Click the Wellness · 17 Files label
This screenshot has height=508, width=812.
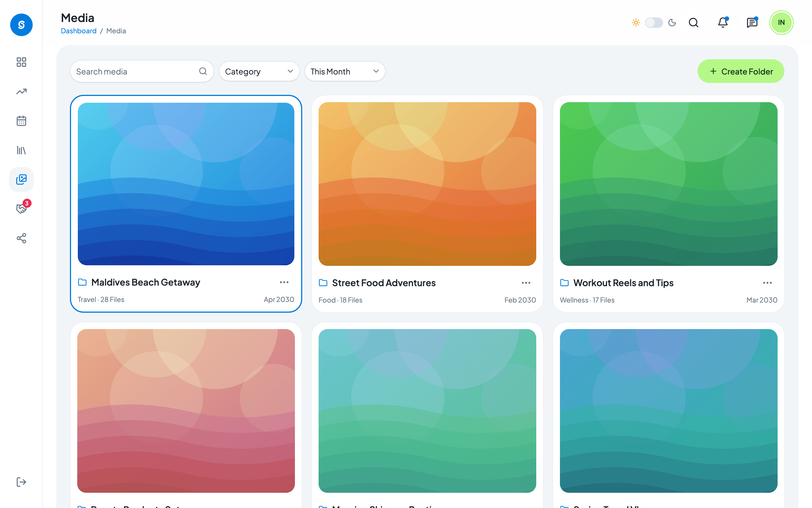coord(587,300)
